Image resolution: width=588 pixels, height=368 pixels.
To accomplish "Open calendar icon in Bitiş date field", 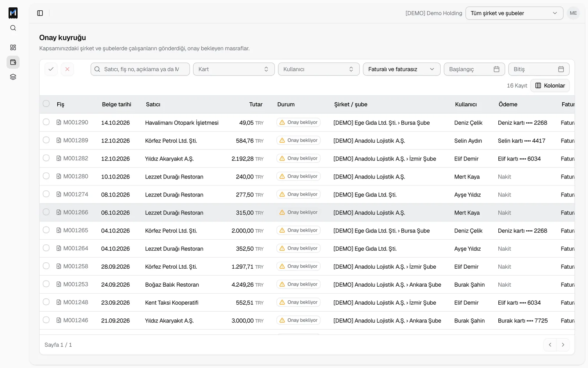I will pyautogui.click(x=561, y=69).
